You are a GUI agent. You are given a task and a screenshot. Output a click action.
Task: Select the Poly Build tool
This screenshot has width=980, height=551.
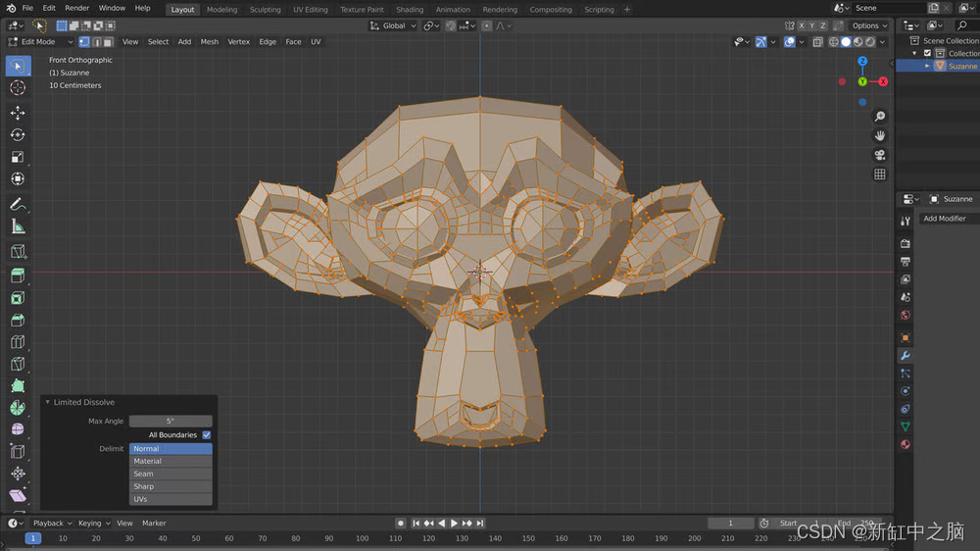point(18,385)
